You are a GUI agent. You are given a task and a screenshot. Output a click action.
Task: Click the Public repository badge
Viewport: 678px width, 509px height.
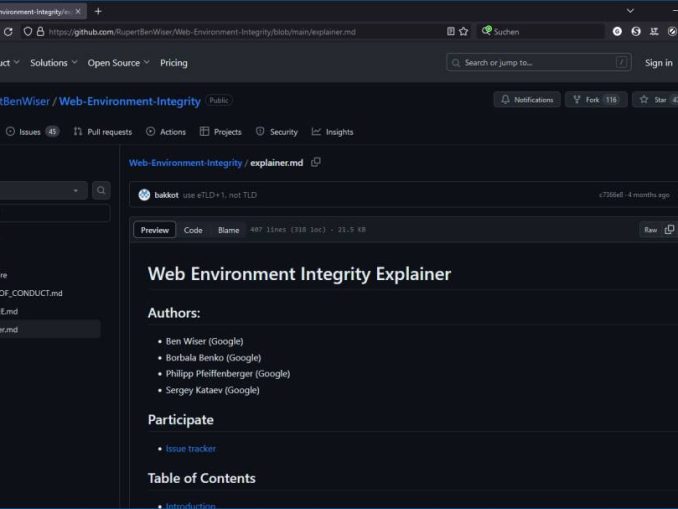tap(219, 100)
